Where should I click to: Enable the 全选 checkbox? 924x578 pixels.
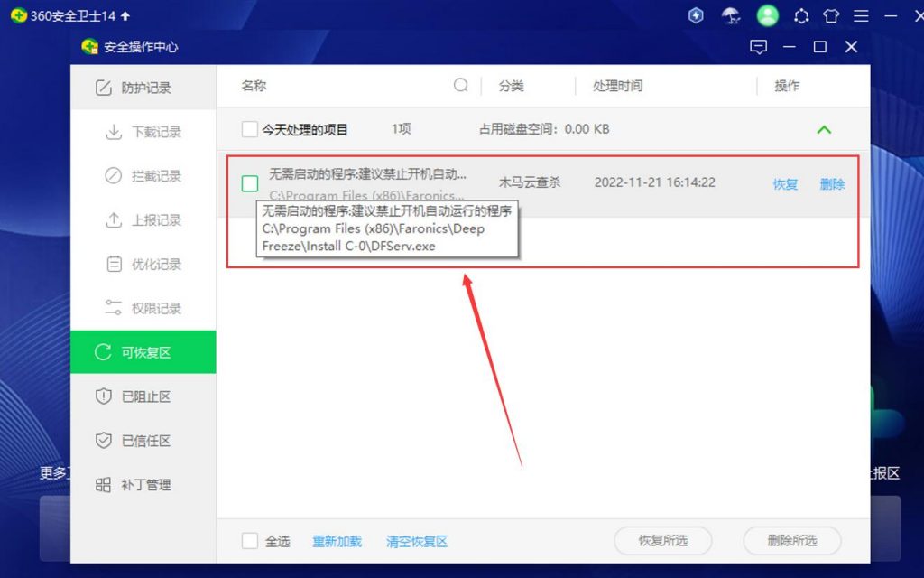tap(249, 541)
